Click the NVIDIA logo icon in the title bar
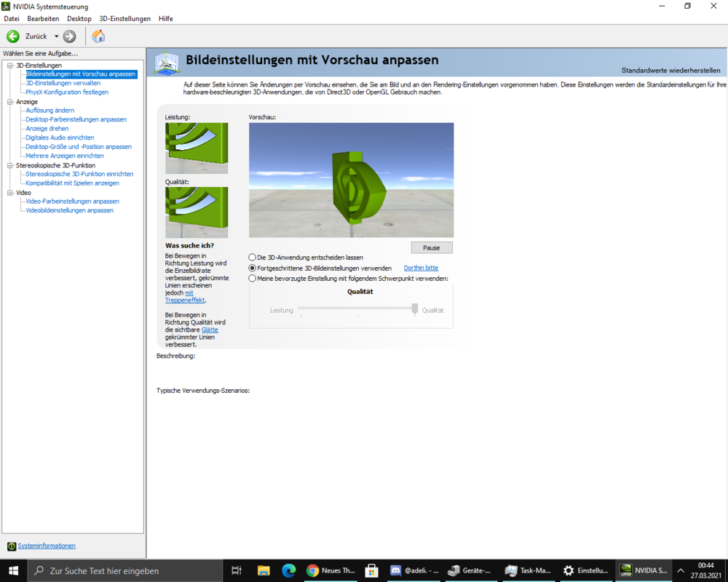This screenshot has width=728, height=582. coord(7,6)
